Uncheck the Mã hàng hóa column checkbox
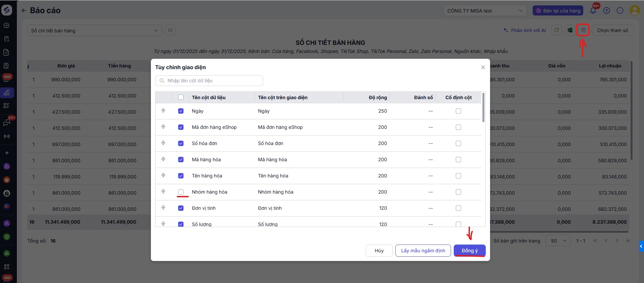The width and height of the screenshot is (644, 283). pyautogui.click(x=181, y=160)
